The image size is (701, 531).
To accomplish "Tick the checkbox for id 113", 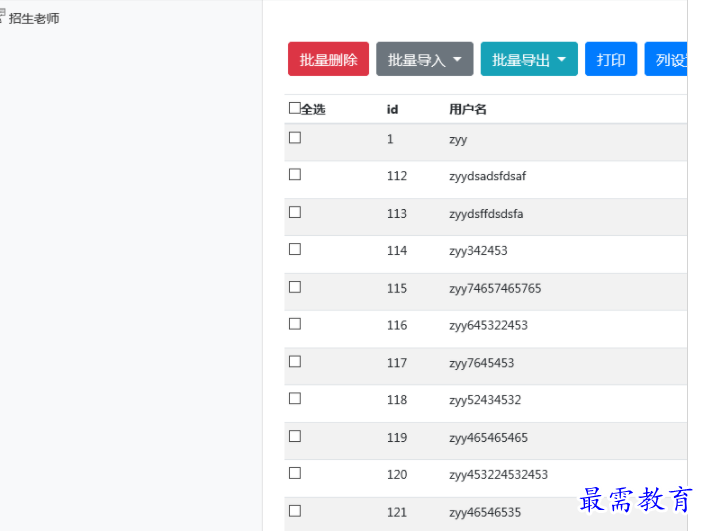I will click(295, 212).
